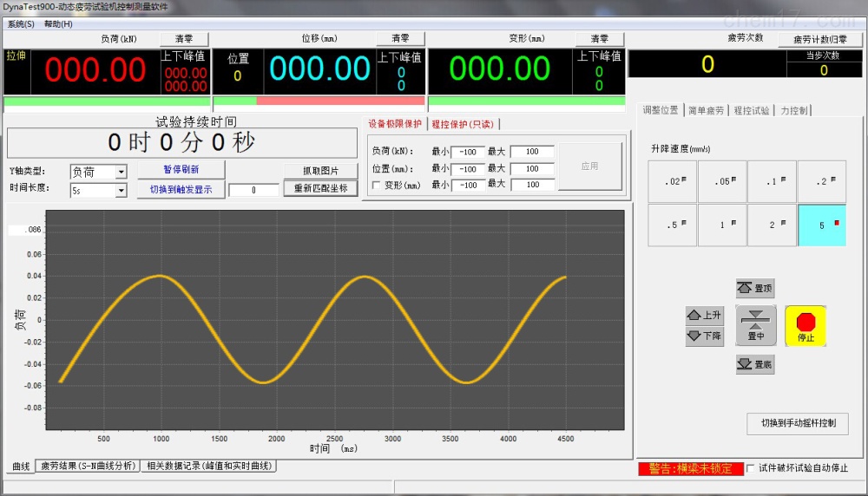Toggle 试件破坏试验自动停止 checkbox
The image size is (868, 496).
pos(751,468)
